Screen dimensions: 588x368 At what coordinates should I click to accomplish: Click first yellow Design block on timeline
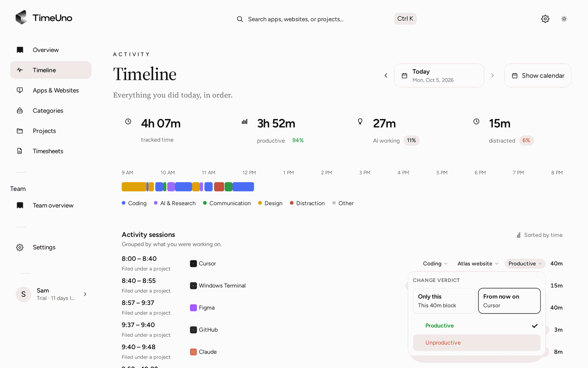[x=134, y=187]
